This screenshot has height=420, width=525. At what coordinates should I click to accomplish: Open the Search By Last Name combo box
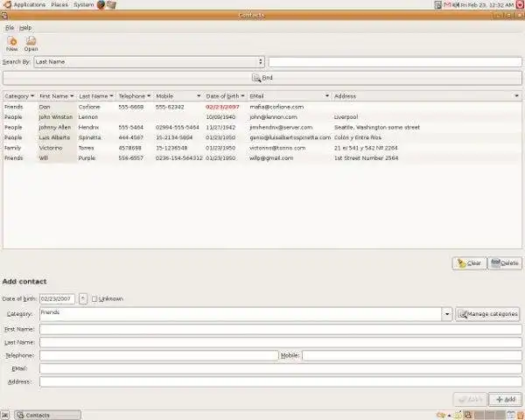coord(149,62)
